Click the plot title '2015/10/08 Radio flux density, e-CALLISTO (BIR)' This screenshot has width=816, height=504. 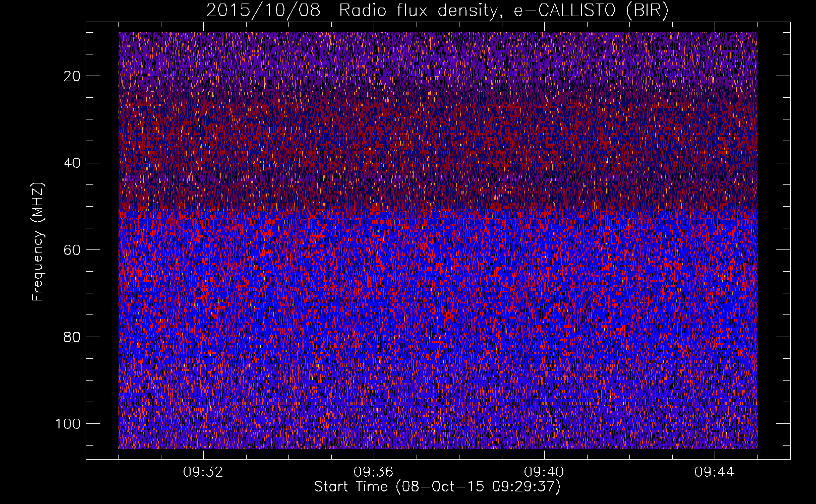[x=437, y=11]
